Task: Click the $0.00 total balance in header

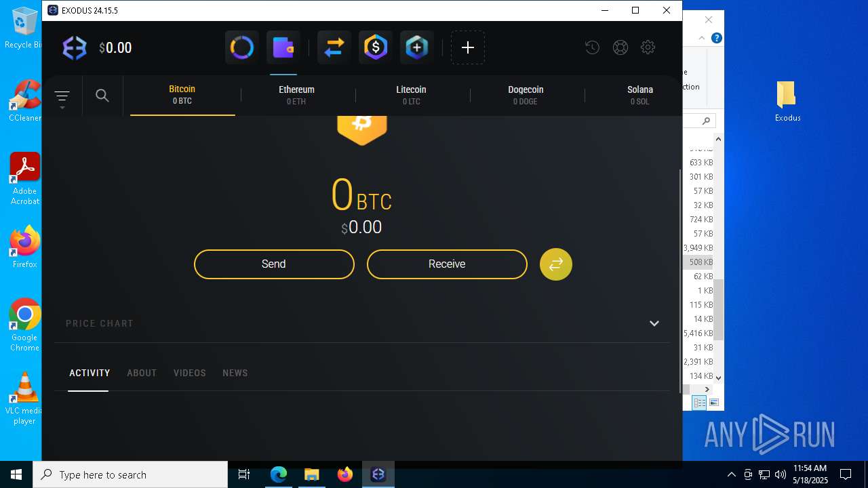Action: 115,47
